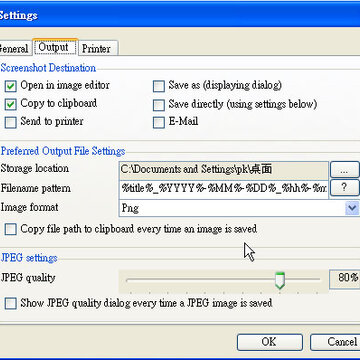Switch to the General tab

pyautogui.click(x=14, y=49)
